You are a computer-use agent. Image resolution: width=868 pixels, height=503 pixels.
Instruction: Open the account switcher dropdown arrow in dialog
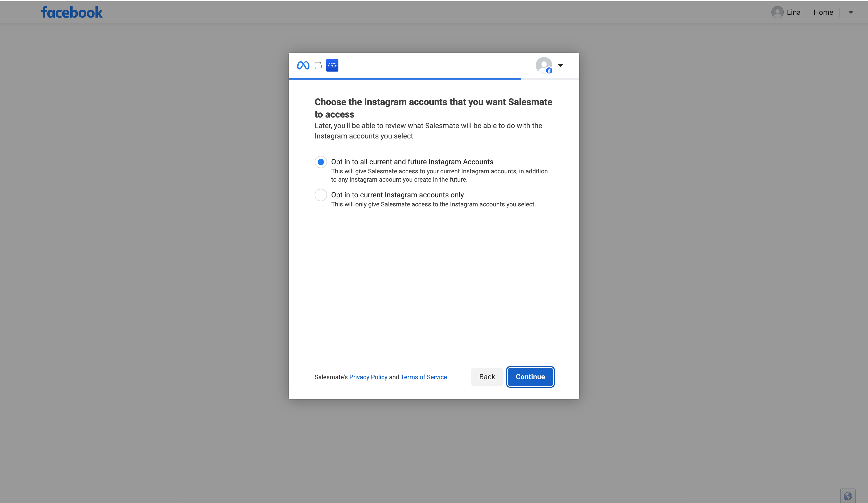(560, 65)
